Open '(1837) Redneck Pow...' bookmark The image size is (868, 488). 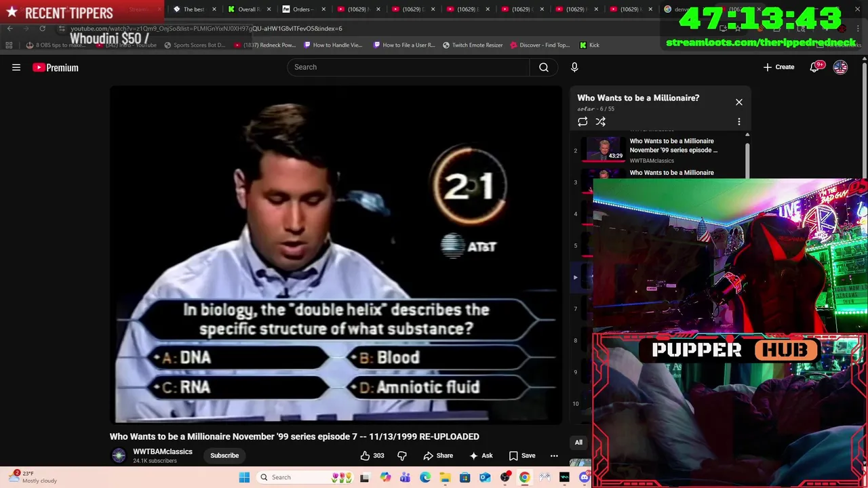[264, 45]
